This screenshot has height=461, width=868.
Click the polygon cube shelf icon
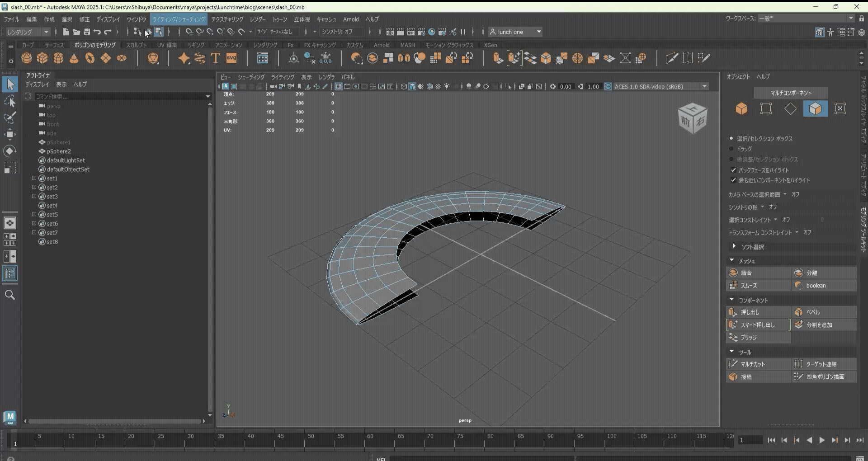point(42,58)
